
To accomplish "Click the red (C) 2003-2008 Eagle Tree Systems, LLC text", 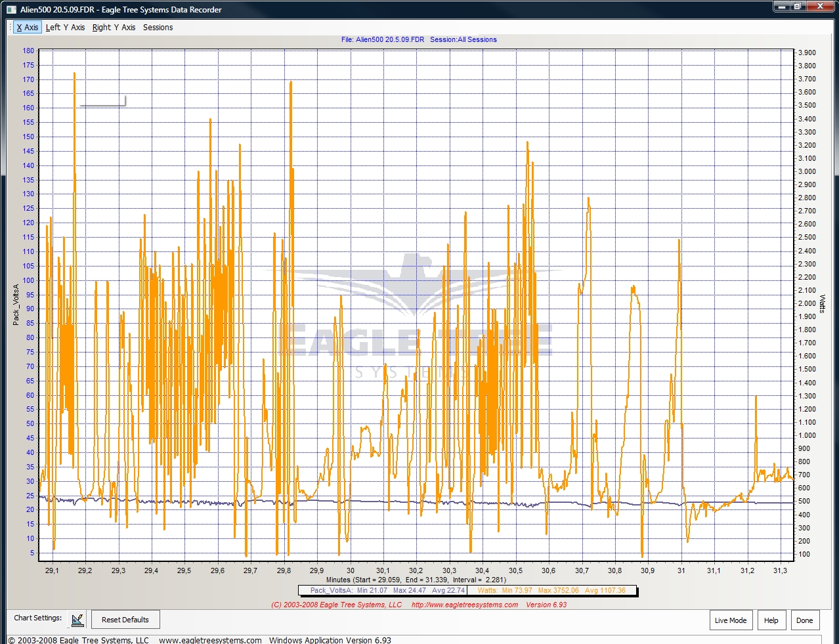I will 337,605.
